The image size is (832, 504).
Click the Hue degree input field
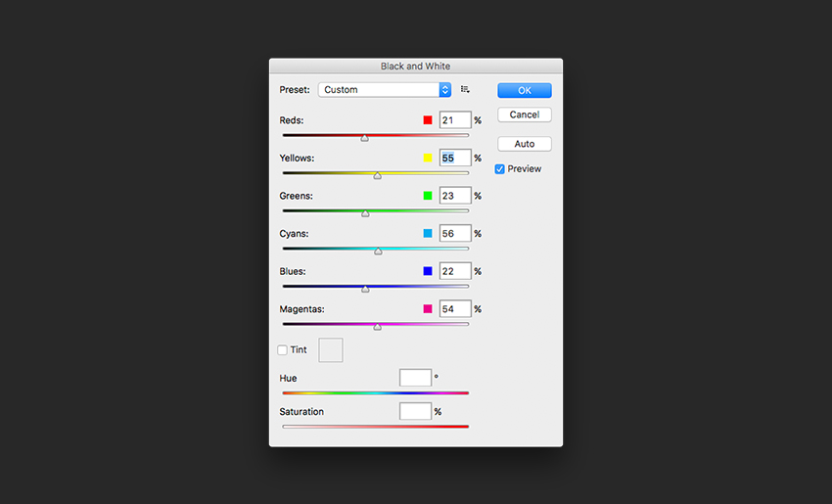coord(415,378)
